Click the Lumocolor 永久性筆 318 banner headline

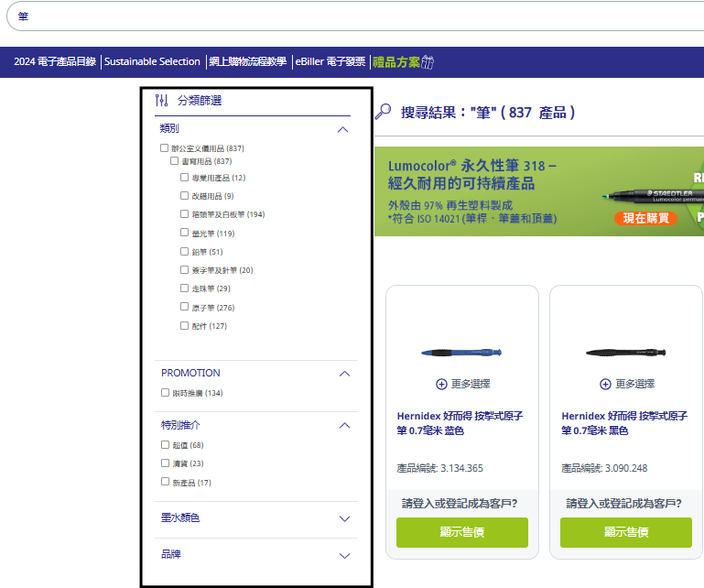pyautogui.click(x=472, y=174)
